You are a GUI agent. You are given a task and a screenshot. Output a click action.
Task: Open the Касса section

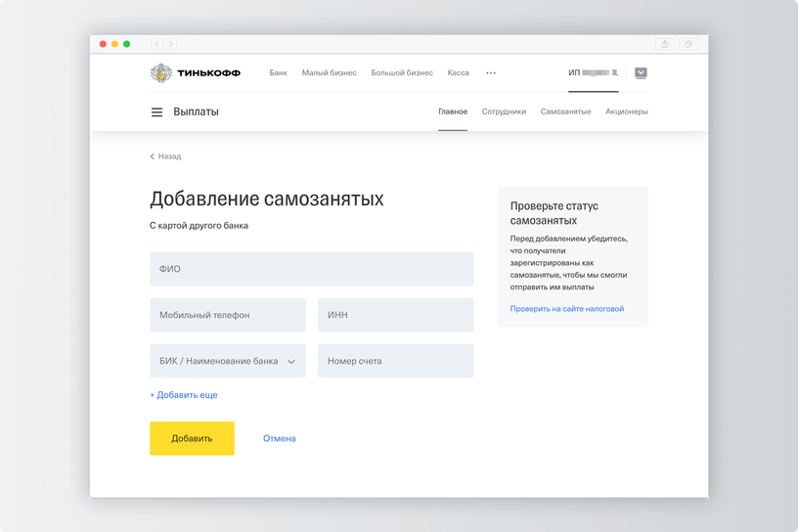[458, 72]
